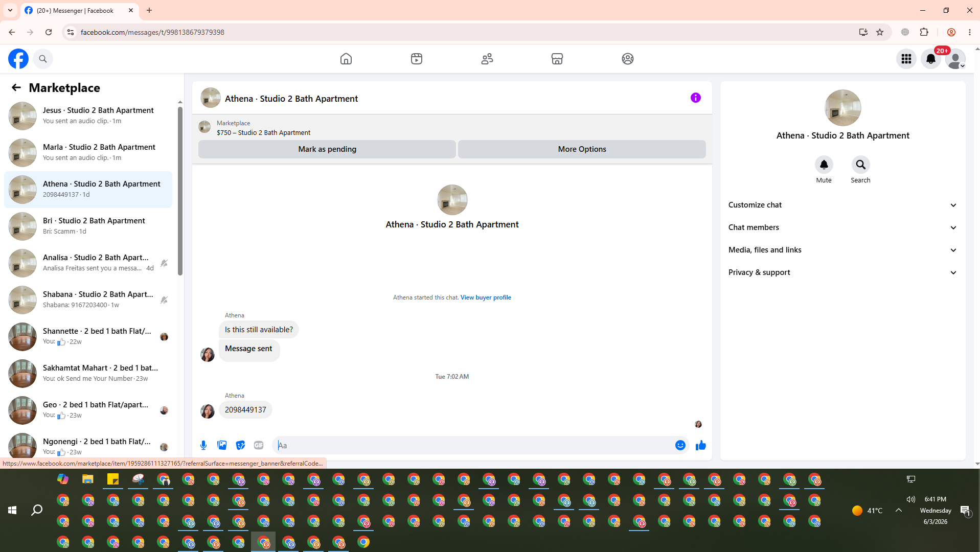
Task: Bookmark this page with the star icon
Action: (880, 32)
